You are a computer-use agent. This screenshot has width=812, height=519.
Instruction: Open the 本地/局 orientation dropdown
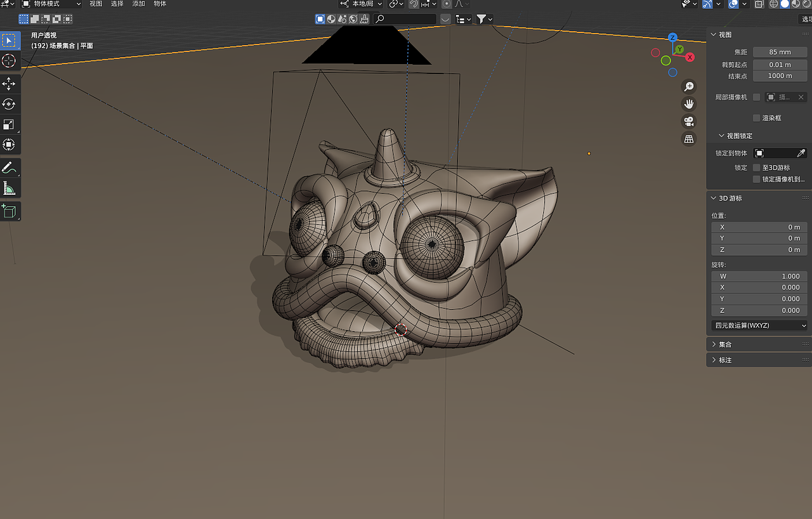tap(360, 4)
